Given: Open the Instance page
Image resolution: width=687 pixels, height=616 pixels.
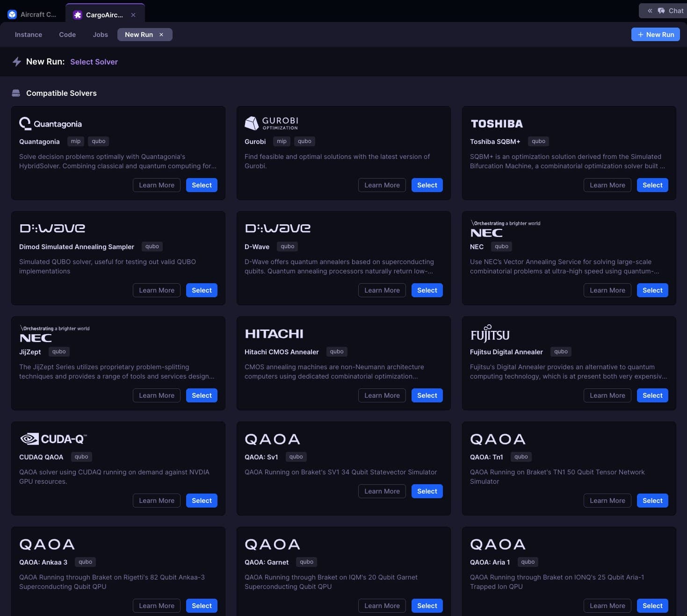Looking at the screenshot, I should point(28,34).
